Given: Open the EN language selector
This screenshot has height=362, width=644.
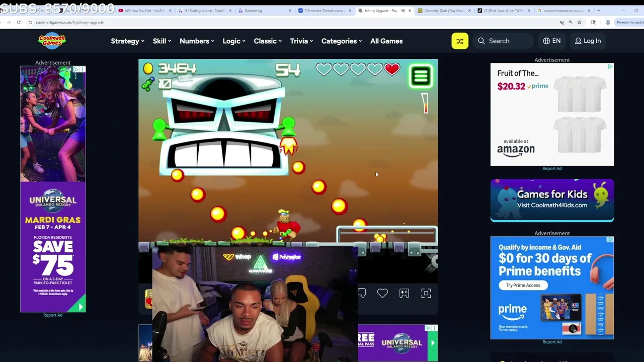Looking at the screenshot, I should point(552,41).
